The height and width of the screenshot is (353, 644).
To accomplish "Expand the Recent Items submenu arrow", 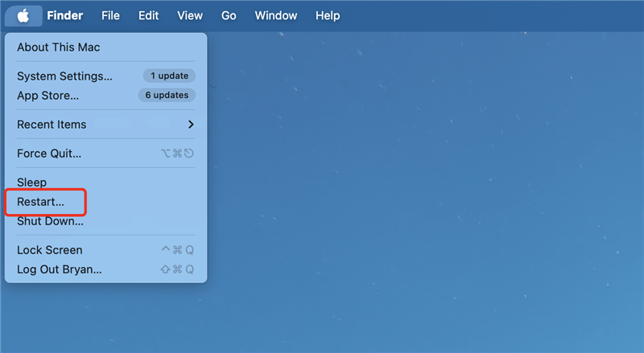I will (191, 125).
